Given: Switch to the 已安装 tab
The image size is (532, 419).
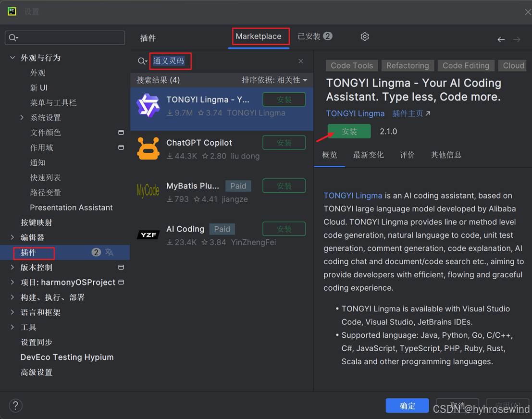Looking at the screenshot, I should (x=315, y=37).
